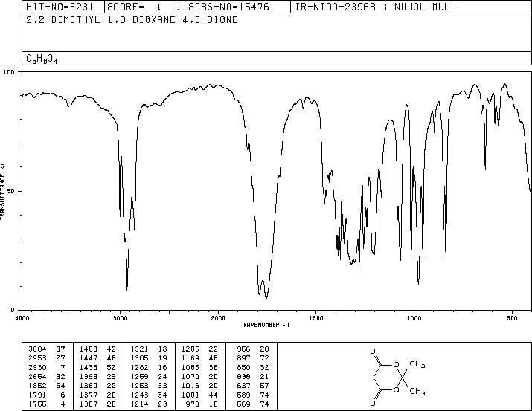
Task: Click the 1305 peak table entry
Action: (x=149, y=357)
